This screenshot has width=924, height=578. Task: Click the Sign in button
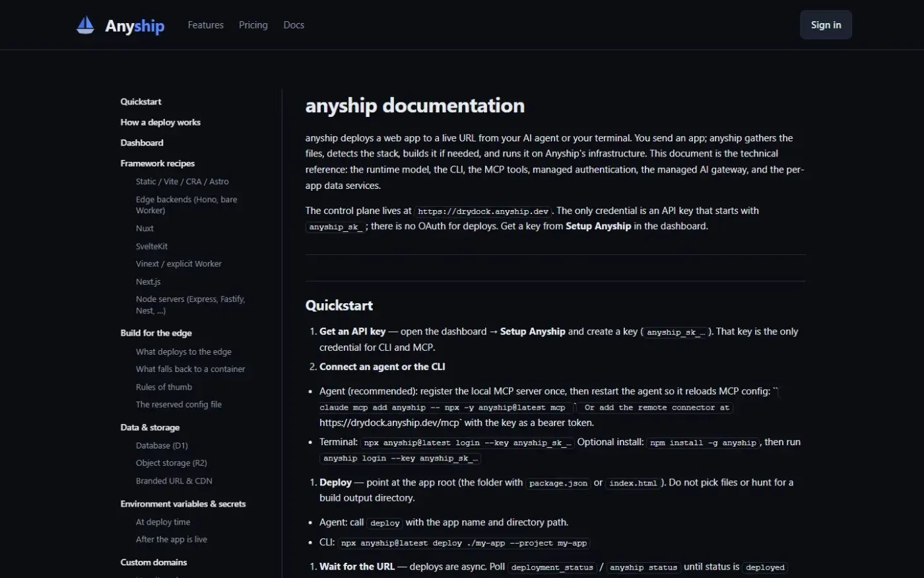(x=826, y=25)
